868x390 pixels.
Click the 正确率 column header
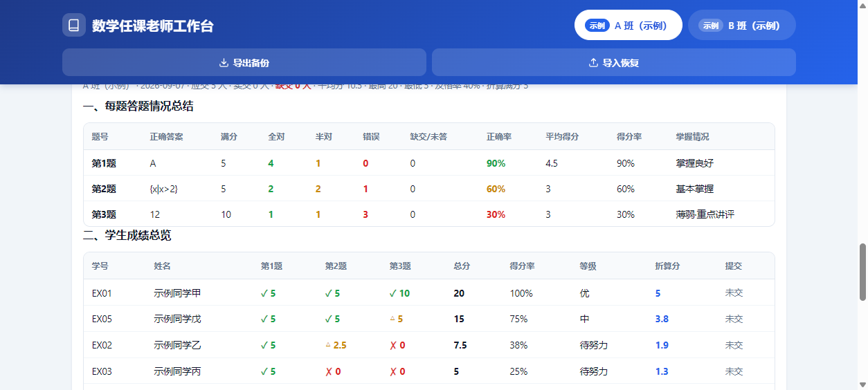[x=499, y=137]
